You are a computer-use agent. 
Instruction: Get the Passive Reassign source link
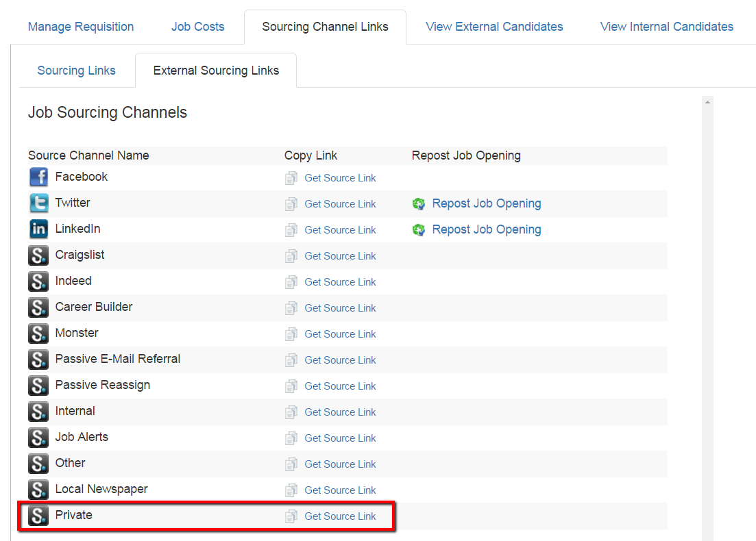(340, 386)
